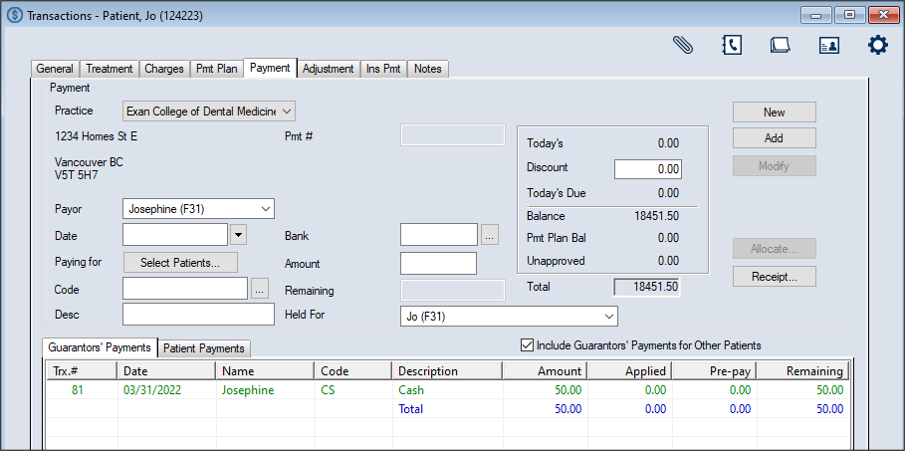This screenshot has width=905, height=451.
Task: Click the Transactions dollar window icon
Action: tap(14, 15)
